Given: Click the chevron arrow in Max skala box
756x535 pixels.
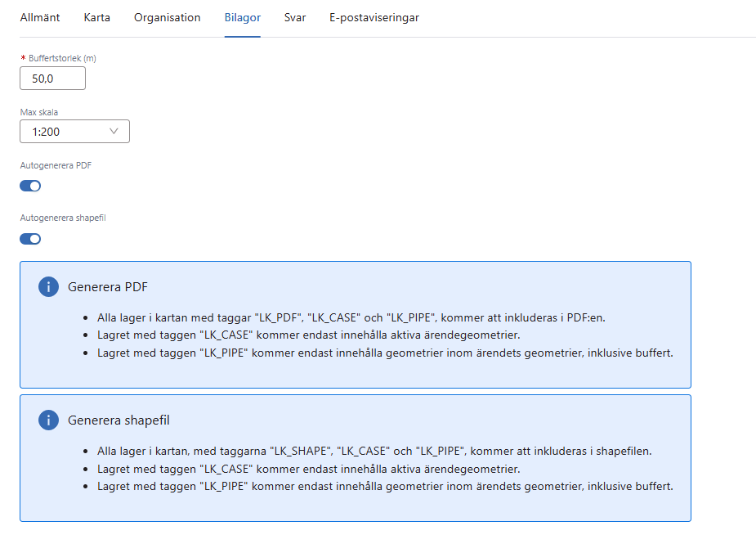Looking at the screenshot, I should 114,132.
